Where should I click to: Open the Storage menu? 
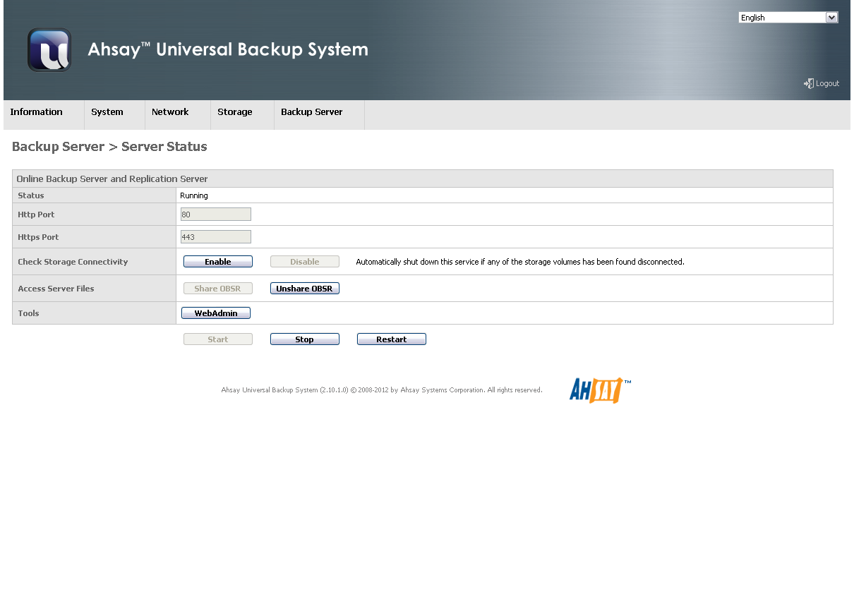coord(235,112)
